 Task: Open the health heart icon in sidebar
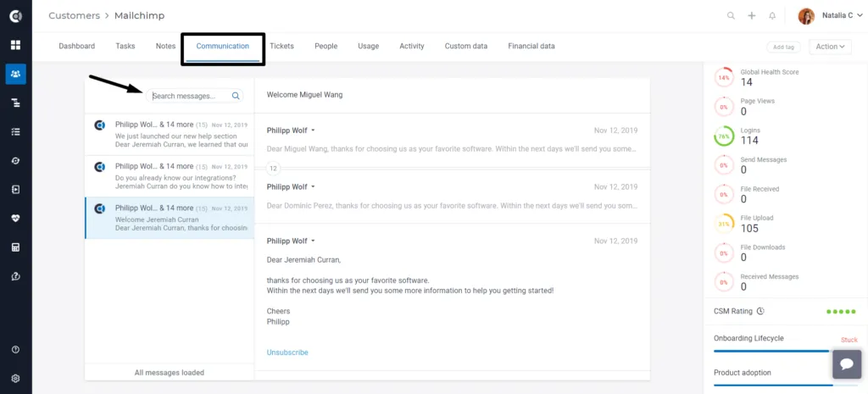coord(15,218)
